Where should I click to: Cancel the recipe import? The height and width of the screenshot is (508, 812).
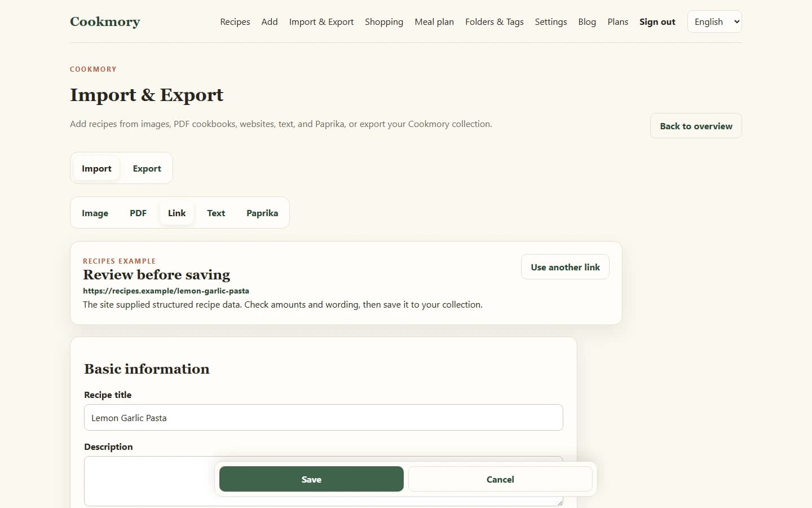click(500, 479)
